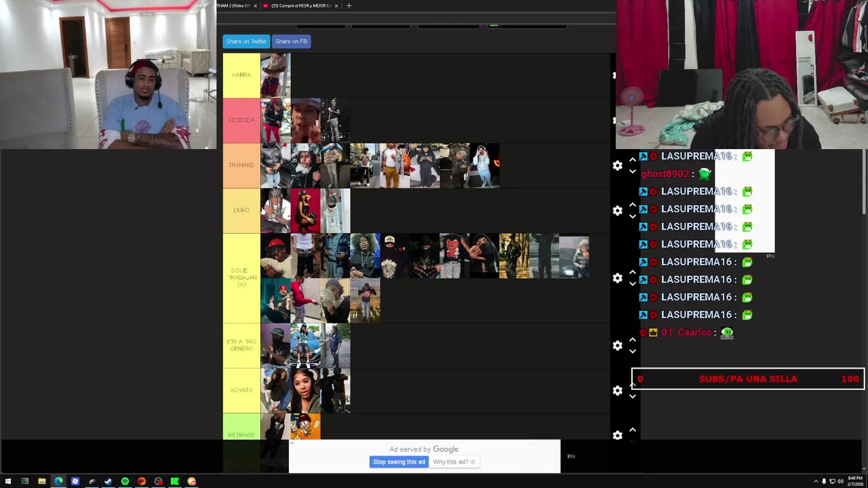Switch to '(33) Compré el PEOR y MEJOR' tab

click(x=301, y=5)
